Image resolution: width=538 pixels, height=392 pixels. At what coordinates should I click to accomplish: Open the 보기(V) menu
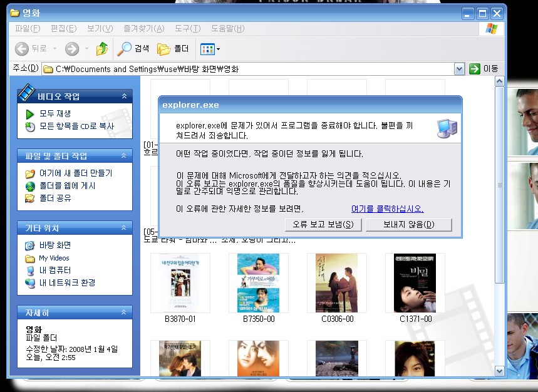[100, 28]
